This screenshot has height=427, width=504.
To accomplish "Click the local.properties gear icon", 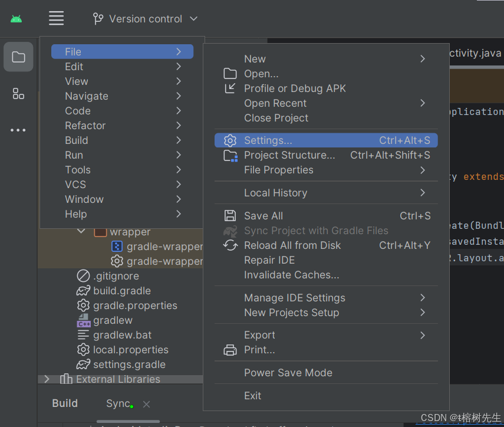I will click(83, 350).
